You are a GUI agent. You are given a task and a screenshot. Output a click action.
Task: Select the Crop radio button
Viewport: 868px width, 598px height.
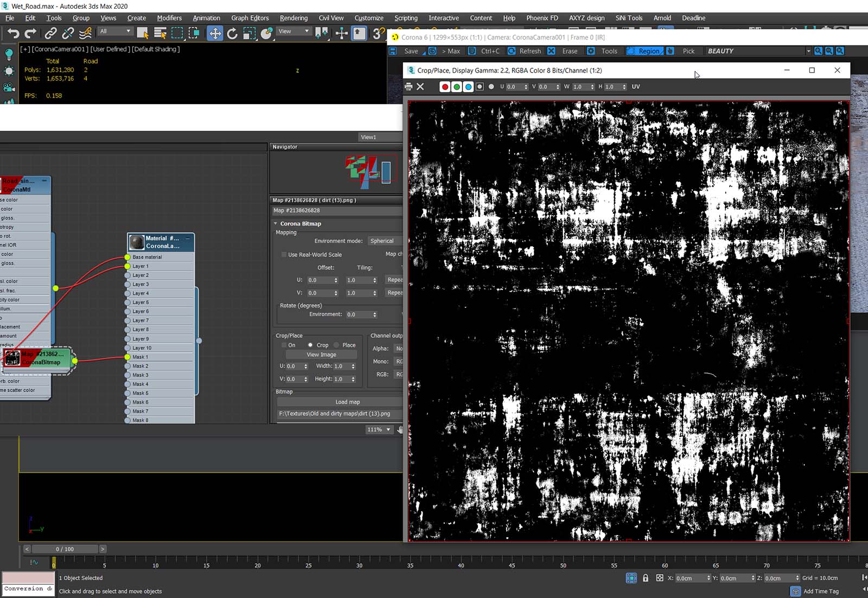tap(310, 345)
